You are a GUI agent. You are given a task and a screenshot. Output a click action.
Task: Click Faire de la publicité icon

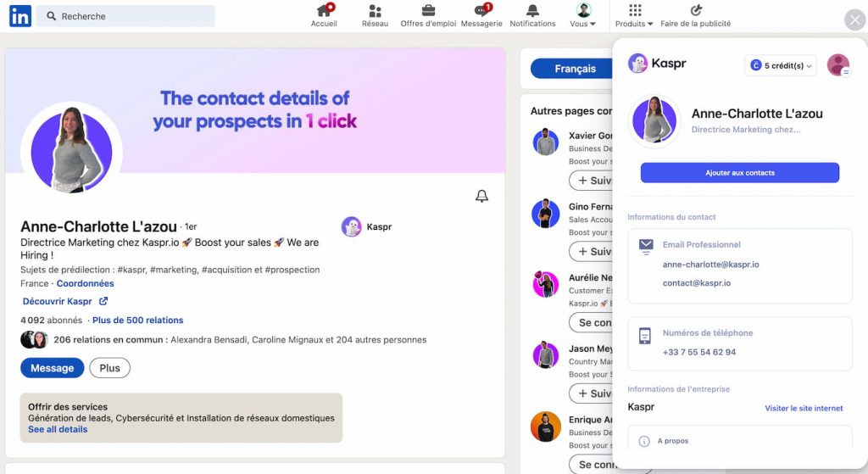click(x=696, y=10)
